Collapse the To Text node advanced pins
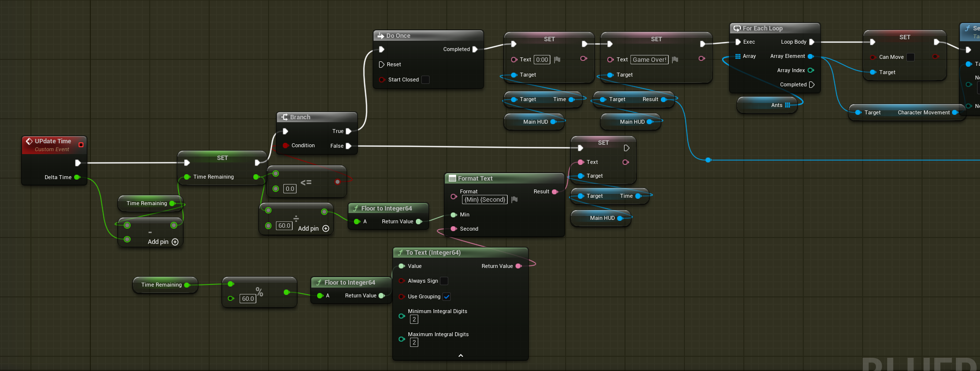This screenshot has width=980, height=371. coord(461,355)
